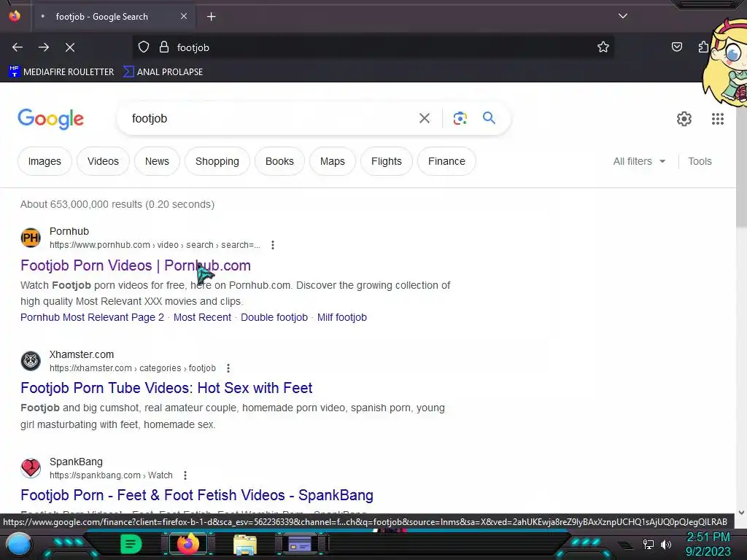Clear the Google search box text
Screen dimensions: 747x560
(x=425, y=118)
